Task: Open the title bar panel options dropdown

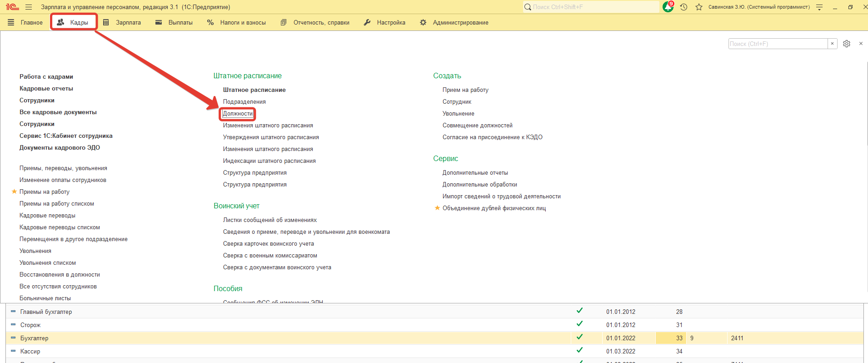Action: (819, 7)
